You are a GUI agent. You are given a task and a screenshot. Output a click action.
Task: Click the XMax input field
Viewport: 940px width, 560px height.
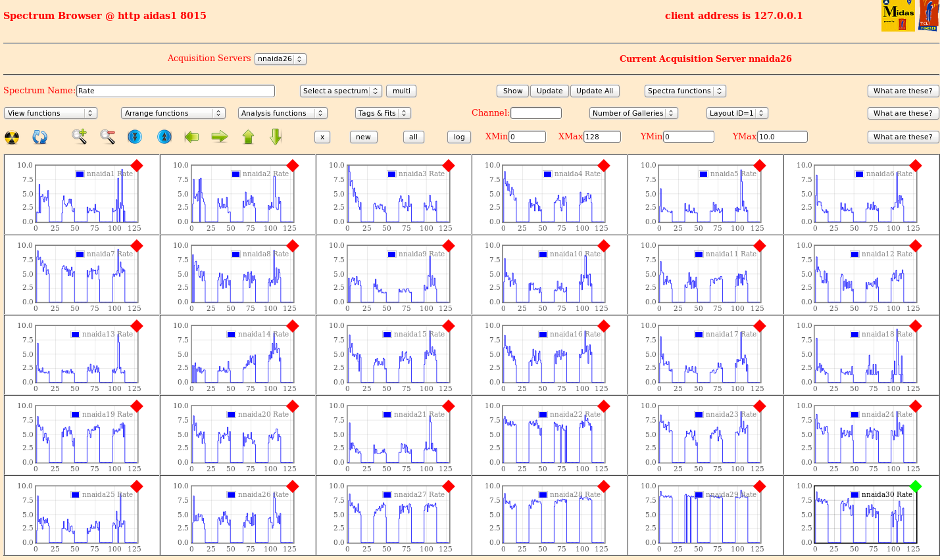pos(602,137)
